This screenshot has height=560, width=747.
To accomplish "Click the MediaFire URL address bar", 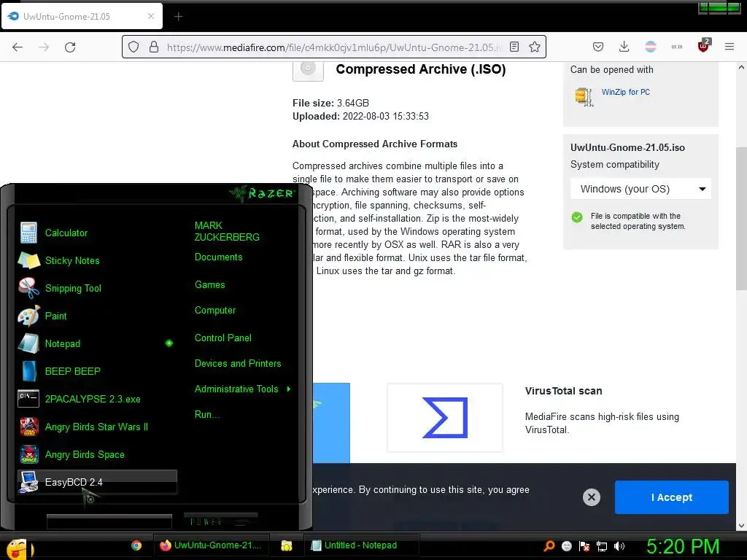I will tap(333, 47).
